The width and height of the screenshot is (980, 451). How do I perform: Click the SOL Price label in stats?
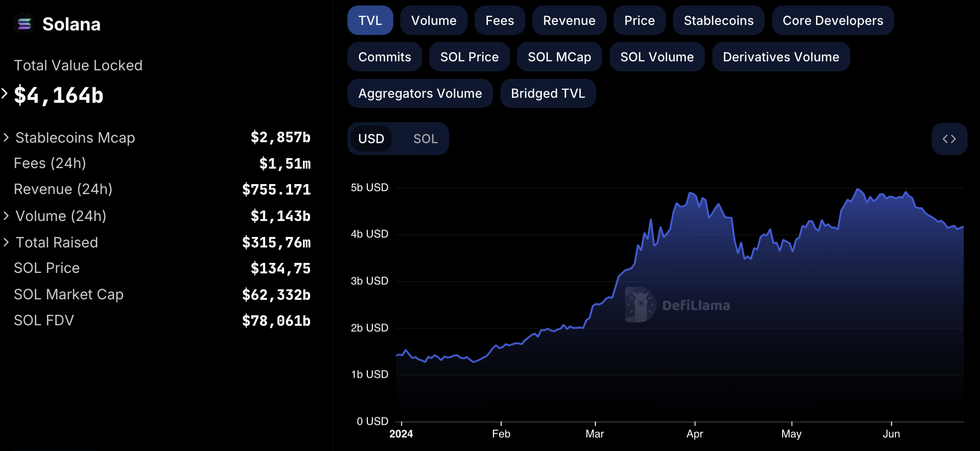tap(47, 268)
